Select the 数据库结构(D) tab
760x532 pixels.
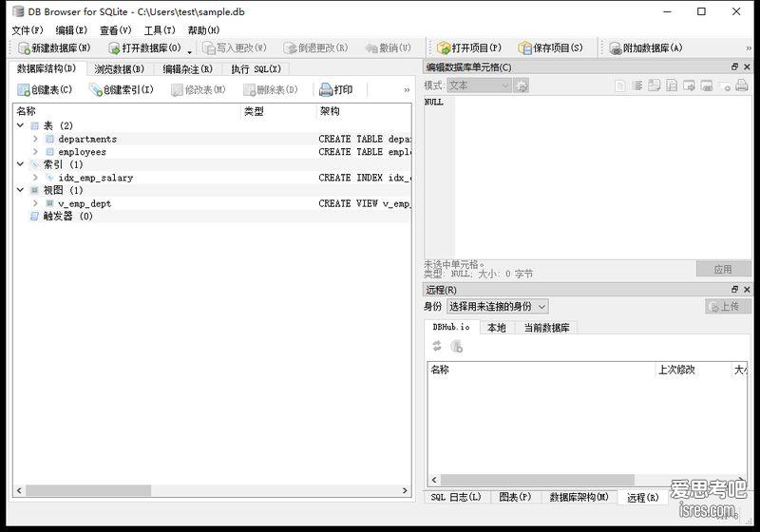click(x=47, y=68)
